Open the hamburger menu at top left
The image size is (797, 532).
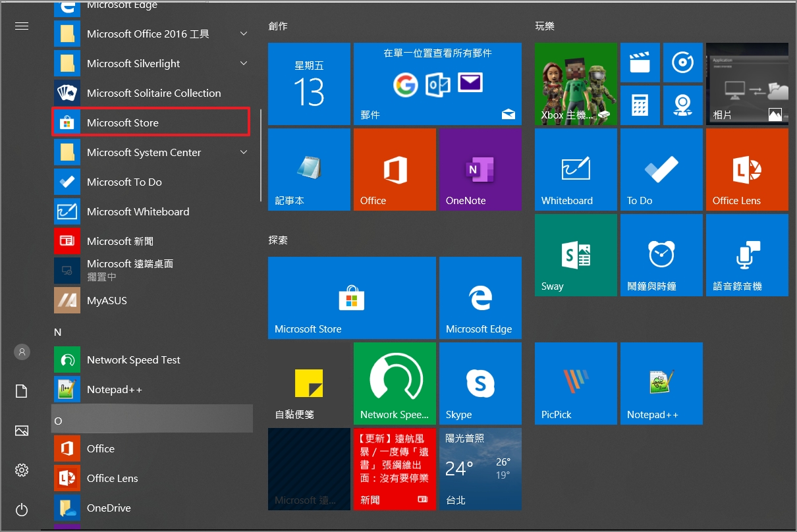coord(22,26)
